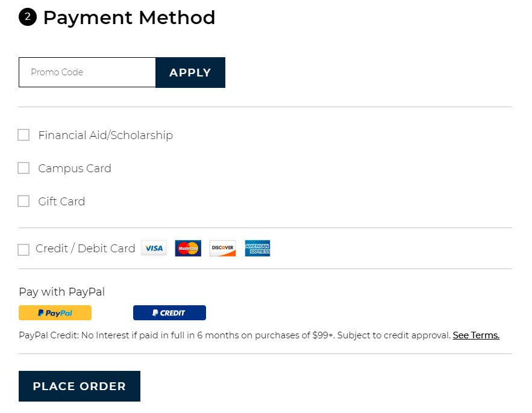This screenshot has height=413, width=532.
Task: Click the Pay with PayPal label
Action: (x=61, y=292)
